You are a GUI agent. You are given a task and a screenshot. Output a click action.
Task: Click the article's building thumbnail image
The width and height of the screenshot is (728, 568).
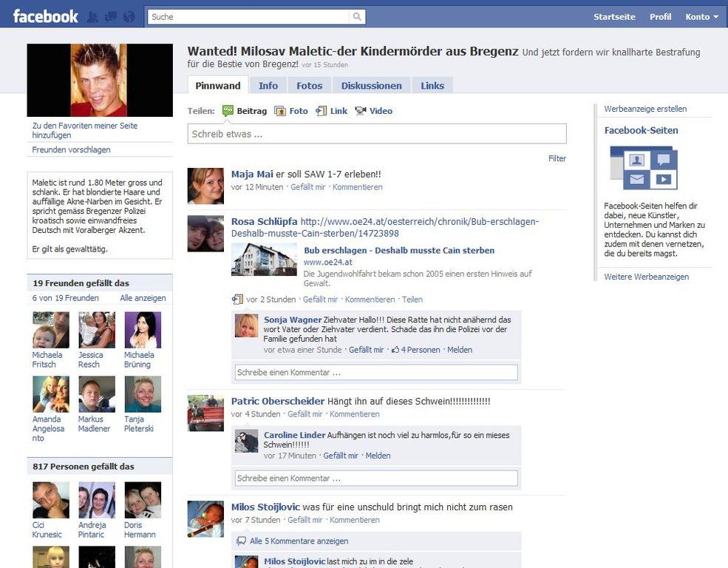coord(264,260)
